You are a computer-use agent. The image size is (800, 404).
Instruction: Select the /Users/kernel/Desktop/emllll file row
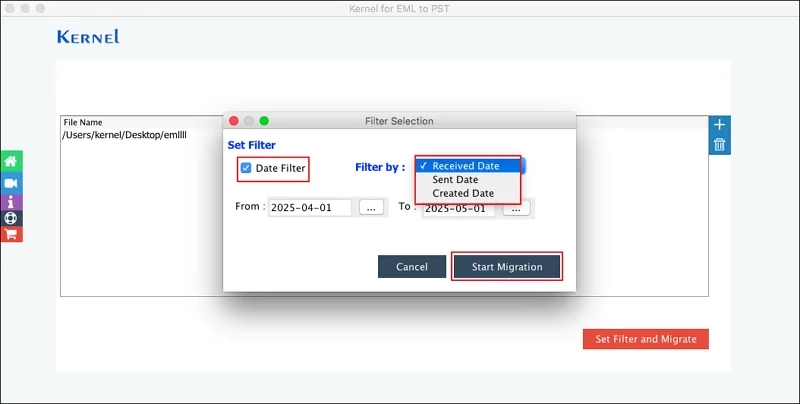click(x=384, y=135)
